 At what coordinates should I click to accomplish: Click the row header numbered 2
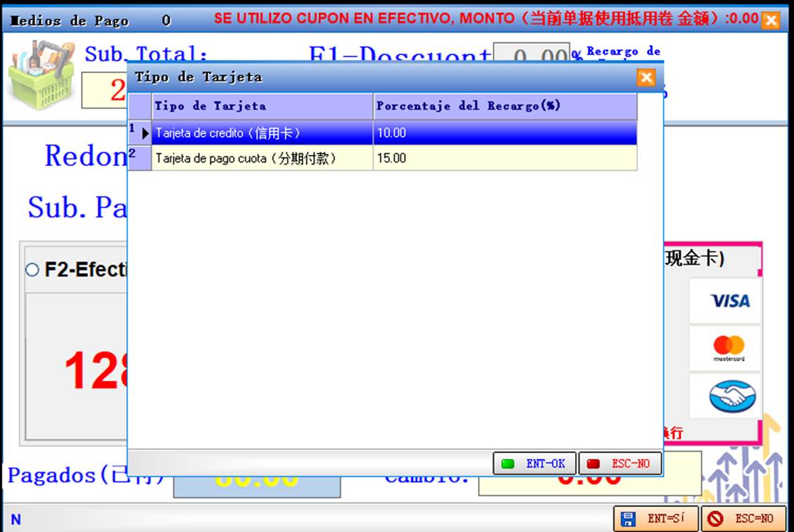139,158
